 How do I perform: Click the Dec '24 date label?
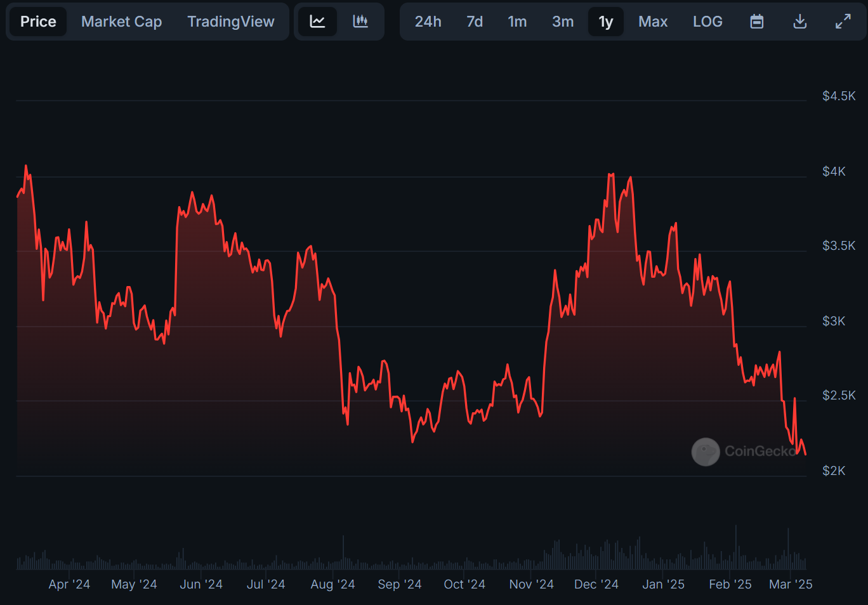[596, 585]
